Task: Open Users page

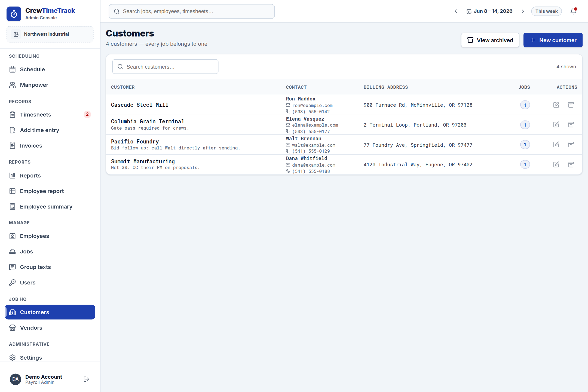Action: point(50,283)
